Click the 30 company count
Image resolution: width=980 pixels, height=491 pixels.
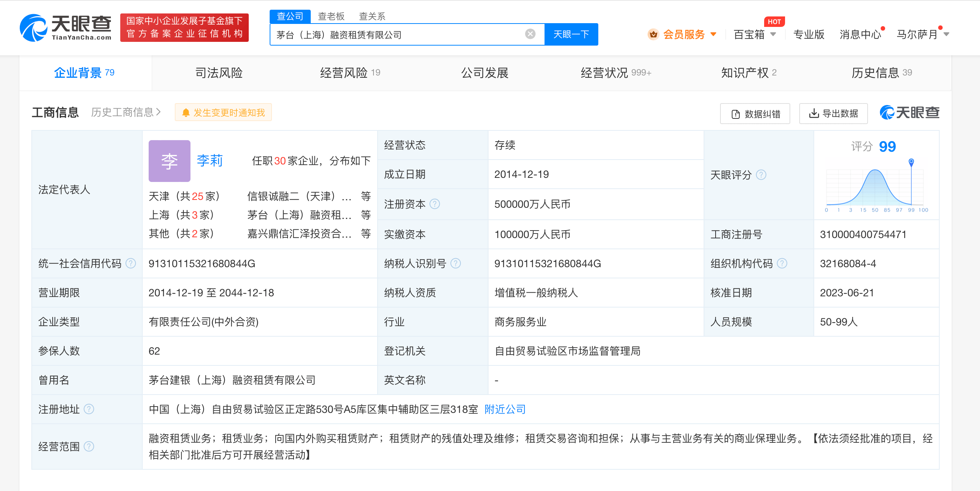pos(280,161)
